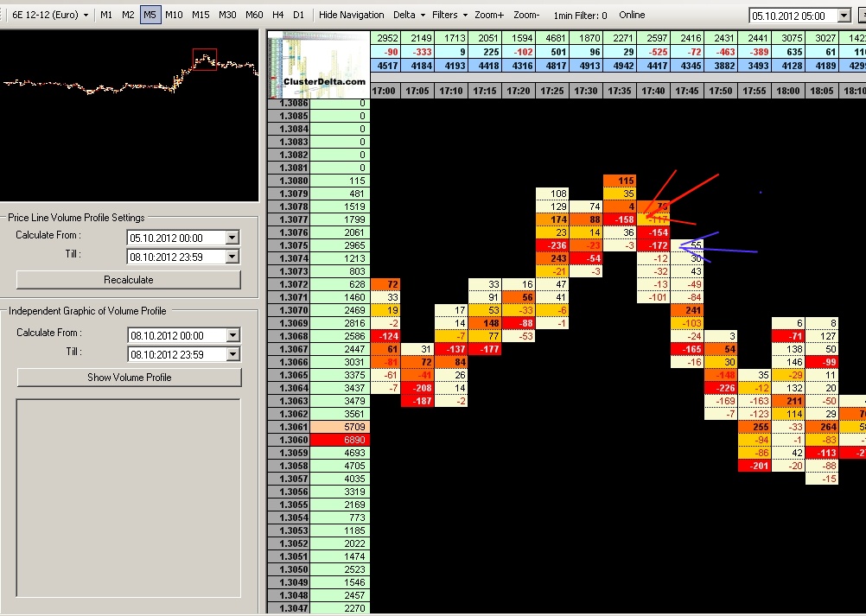The width and height of the screenshot is (866, 616).
Task: Click the 1.3060 price row label
Action: [289, 440]
